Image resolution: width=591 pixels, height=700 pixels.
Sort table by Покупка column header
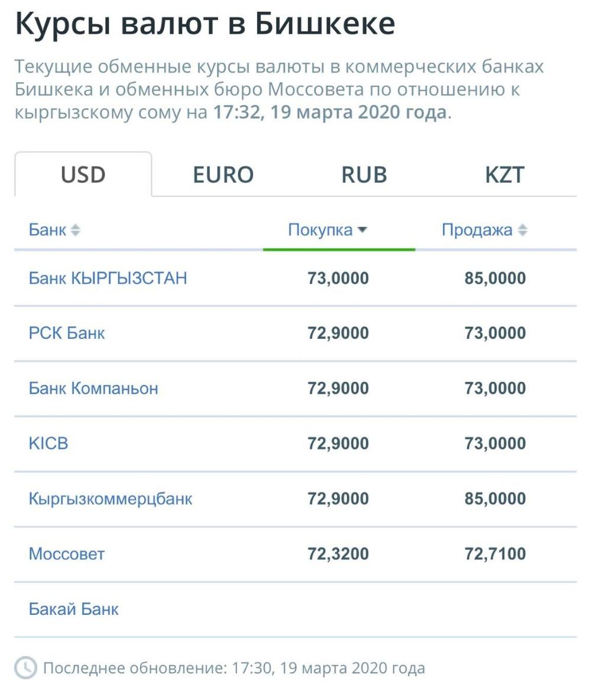tap(320, 230)
